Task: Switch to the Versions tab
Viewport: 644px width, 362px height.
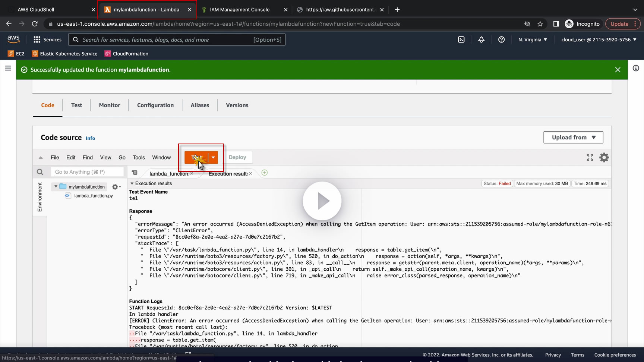Action: (x=237, y=105)
